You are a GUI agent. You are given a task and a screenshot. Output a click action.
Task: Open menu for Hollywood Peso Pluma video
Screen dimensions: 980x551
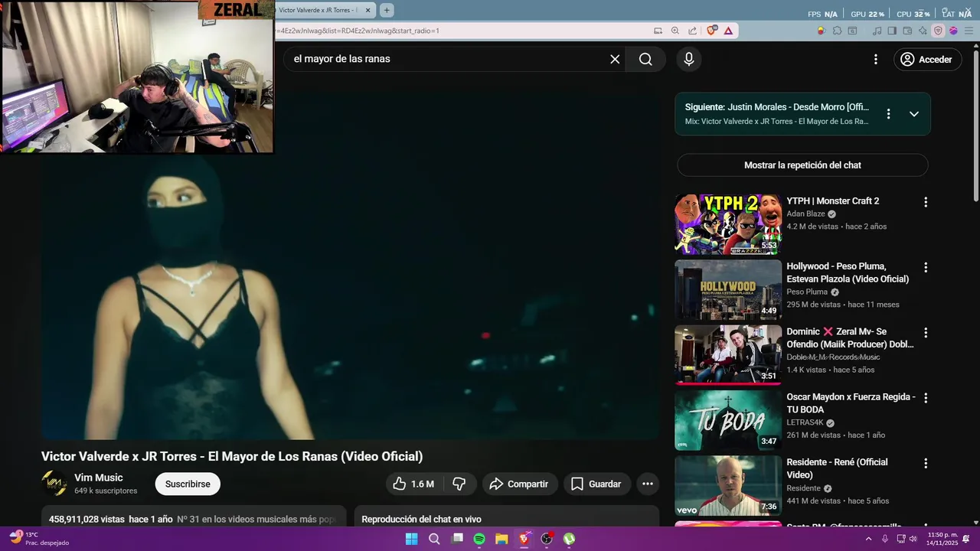(926, 268)
